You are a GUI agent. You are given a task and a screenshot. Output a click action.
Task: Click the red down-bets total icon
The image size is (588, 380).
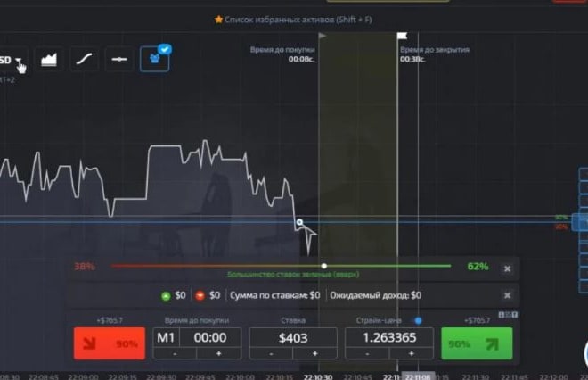pos(200,296)
